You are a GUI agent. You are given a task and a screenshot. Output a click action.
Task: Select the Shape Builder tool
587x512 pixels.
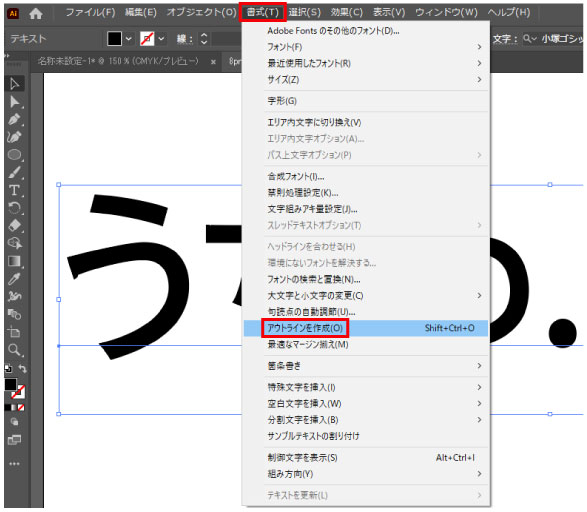tap(15, 243)
